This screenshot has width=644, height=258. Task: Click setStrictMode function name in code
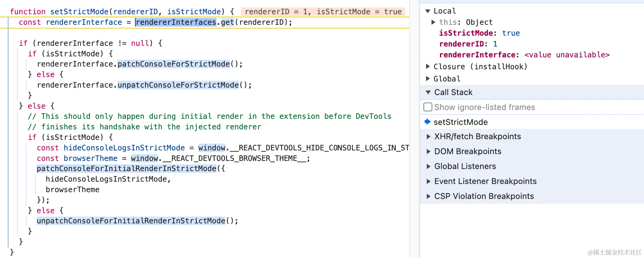[79, 12]
